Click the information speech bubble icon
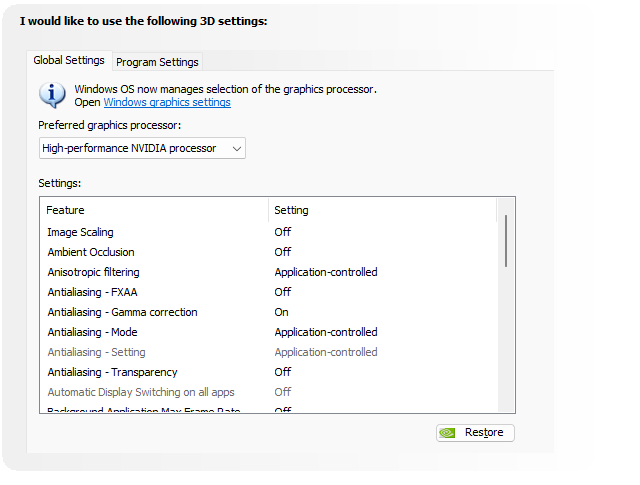The image size is (640, 485). (x=52, y=95)
